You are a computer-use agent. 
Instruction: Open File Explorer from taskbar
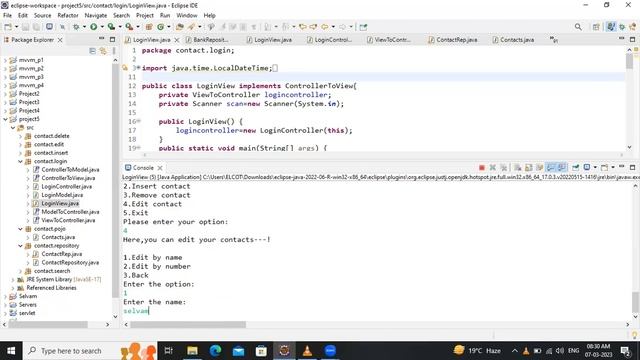192,351
